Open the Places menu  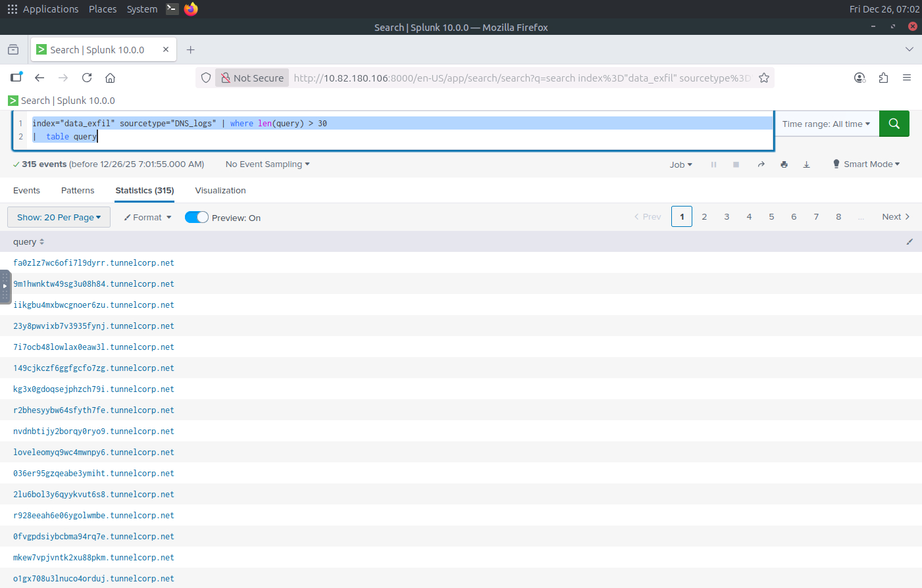tap(103, 9)
